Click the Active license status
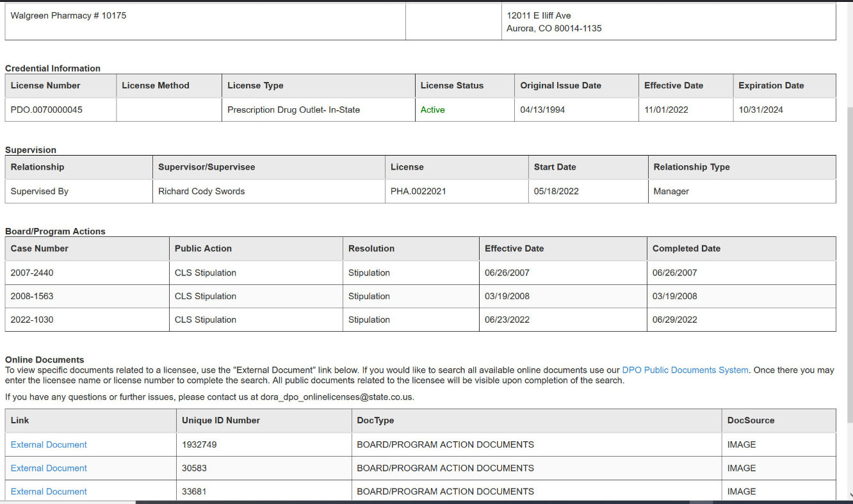853x504 pixels. click(x=432, y=110)
